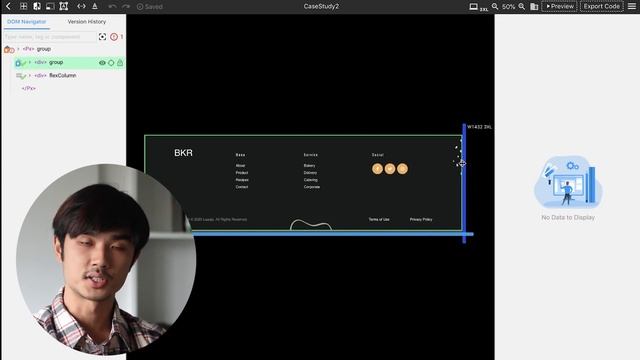
Task: Toggle the lock on div group row
Action: (x=120, y=62)
